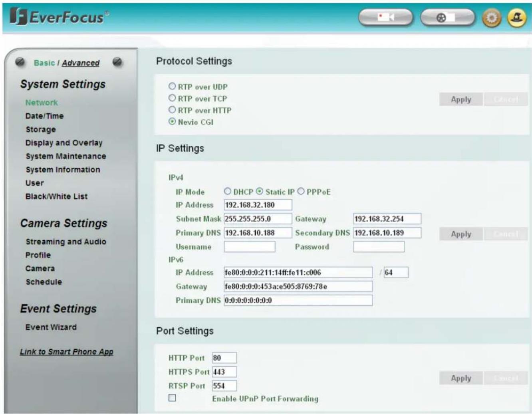Screen dimensions: 532x414
Task: Open System Maintenance page
Action: point(66,156)
